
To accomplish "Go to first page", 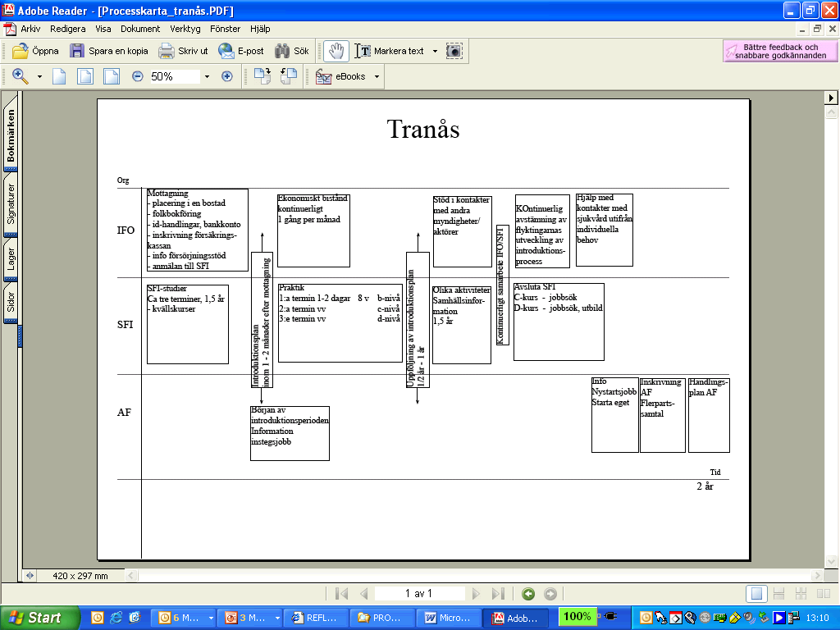I will pyautogui.click(x=341, y=594).
